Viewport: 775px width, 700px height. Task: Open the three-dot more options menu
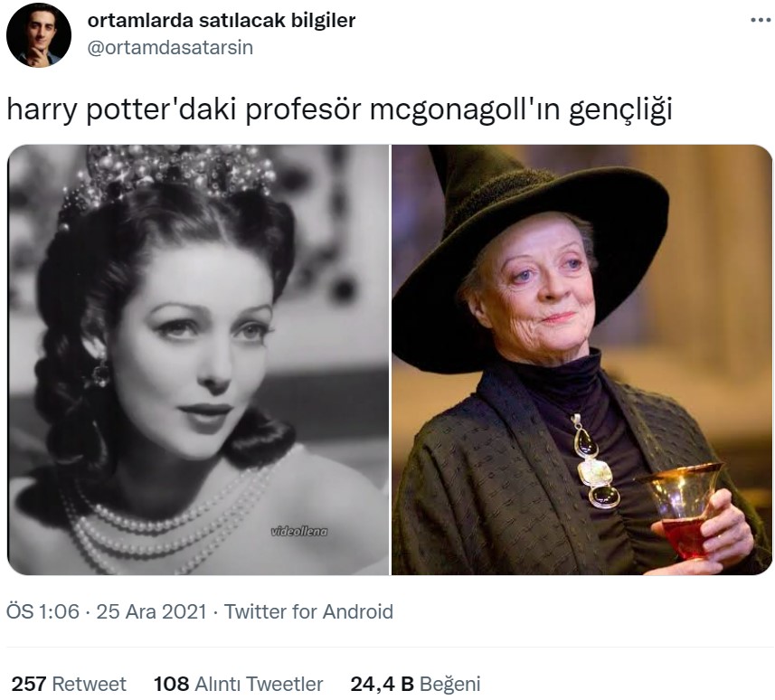pos(761,20)
